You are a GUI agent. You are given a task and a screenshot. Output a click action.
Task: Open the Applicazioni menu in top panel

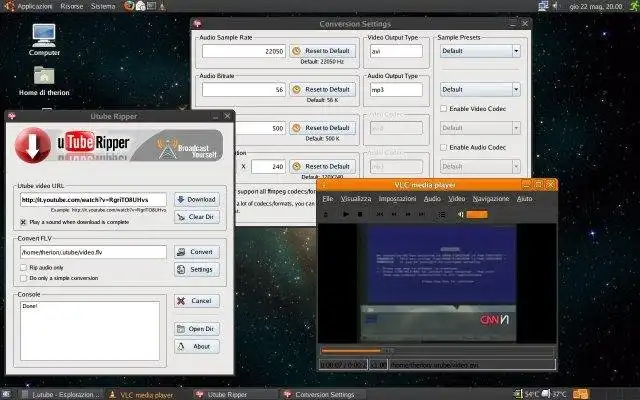[34, 6]
